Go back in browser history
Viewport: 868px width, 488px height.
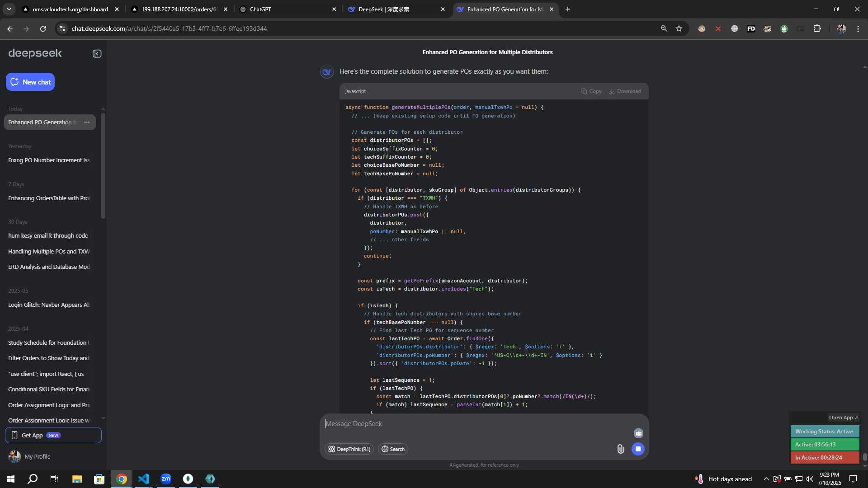(x=10, y=28)
